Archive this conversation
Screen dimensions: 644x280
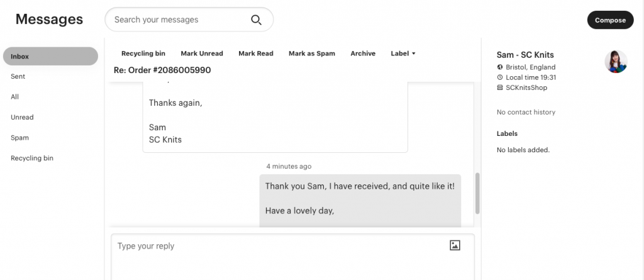pos(363,53)
